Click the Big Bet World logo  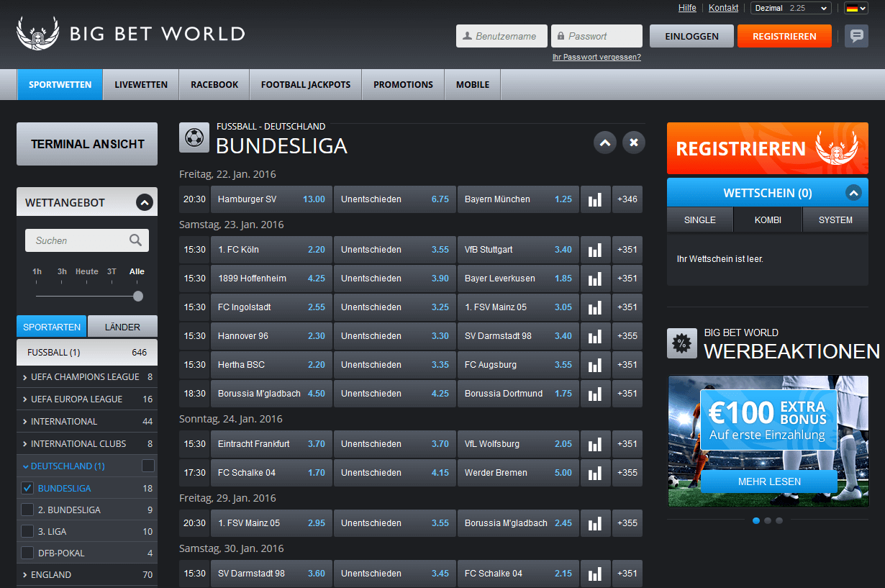(x=130, y=33)
